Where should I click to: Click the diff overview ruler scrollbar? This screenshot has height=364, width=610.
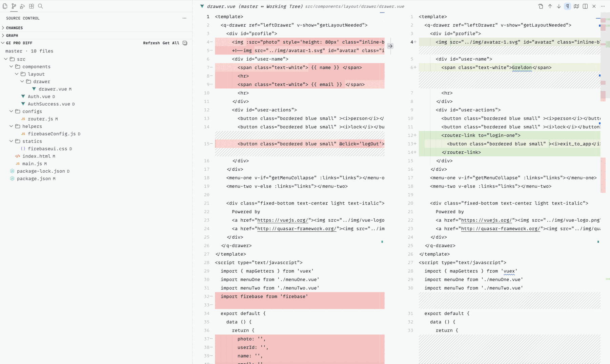point(605,188)
